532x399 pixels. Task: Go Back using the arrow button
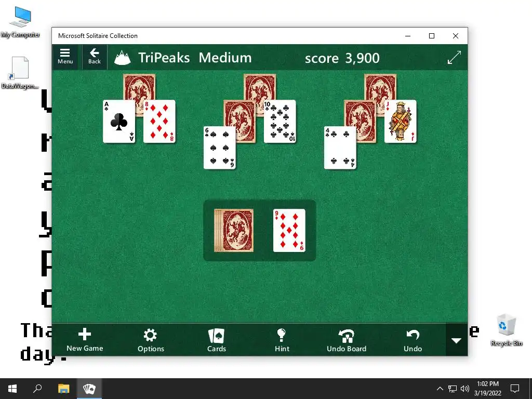tap(95, 57)
